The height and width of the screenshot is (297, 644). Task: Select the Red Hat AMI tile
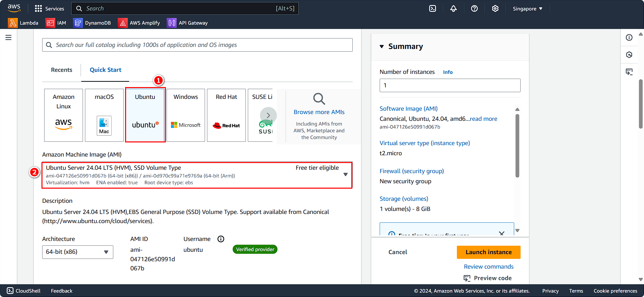pos(227,115)
